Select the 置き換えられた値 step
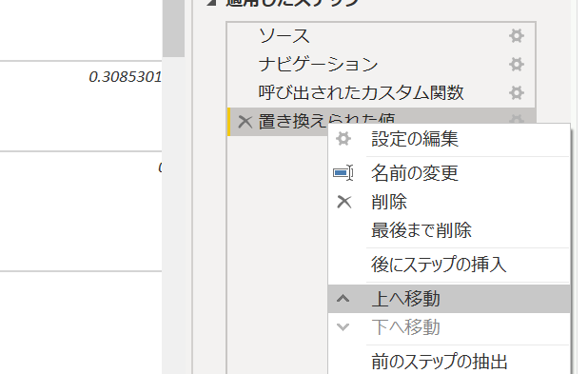 (x=381, y=122)
